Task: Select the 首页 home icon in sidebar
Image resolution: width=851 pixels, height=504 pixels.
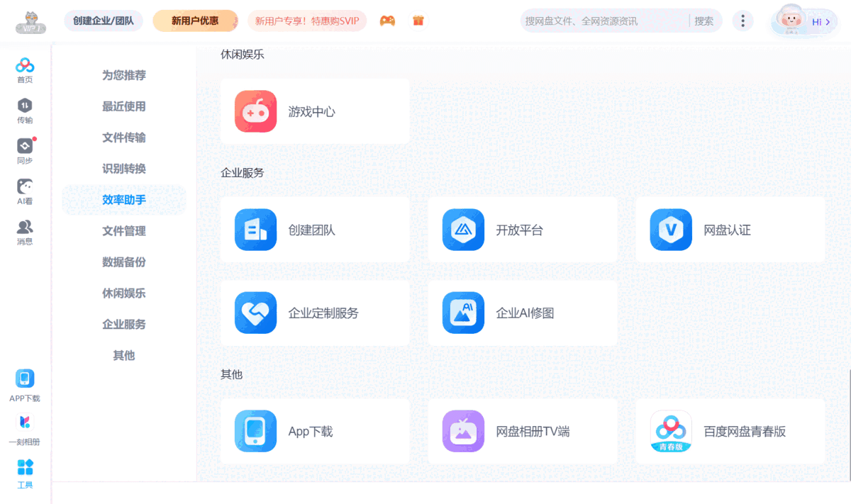Action: (25, 69)
